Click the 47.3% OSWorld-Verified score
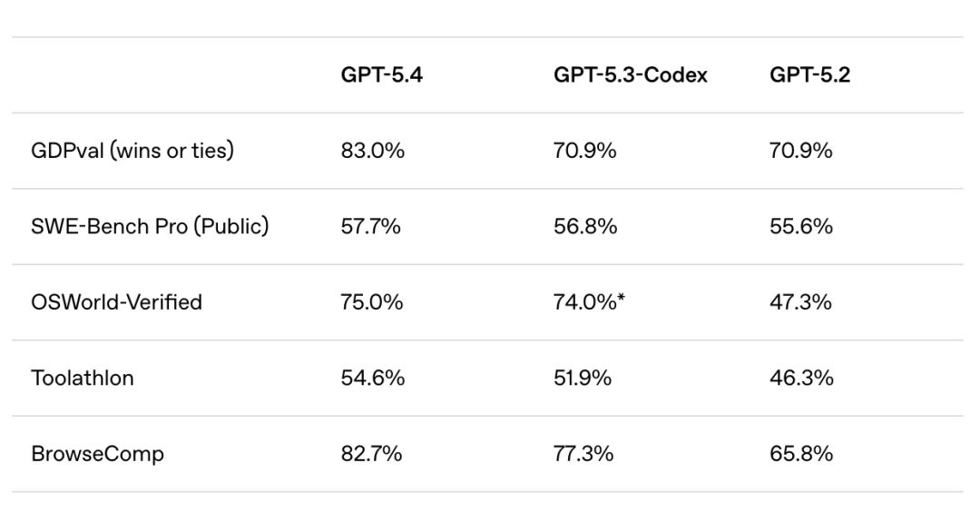This screenshot has width=980, height=532. [800, 301]
